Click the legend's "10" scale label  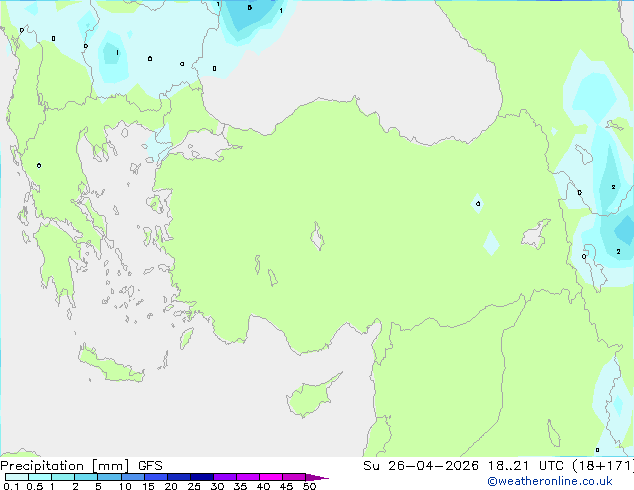(125, 486)
